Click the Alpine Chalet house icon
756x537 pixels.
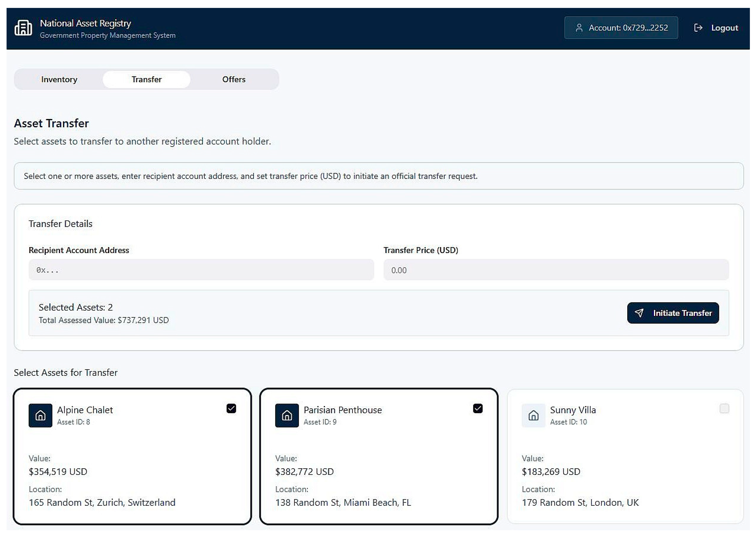[40, 415]
